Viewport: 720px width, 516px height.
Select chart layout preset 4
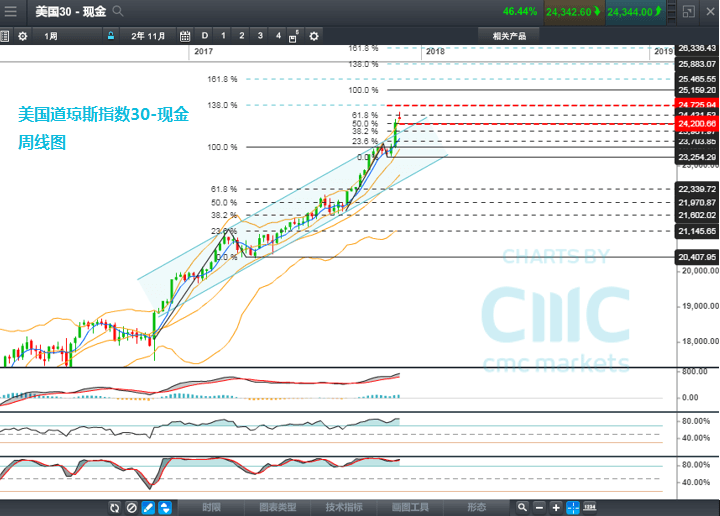click(278, 36)
